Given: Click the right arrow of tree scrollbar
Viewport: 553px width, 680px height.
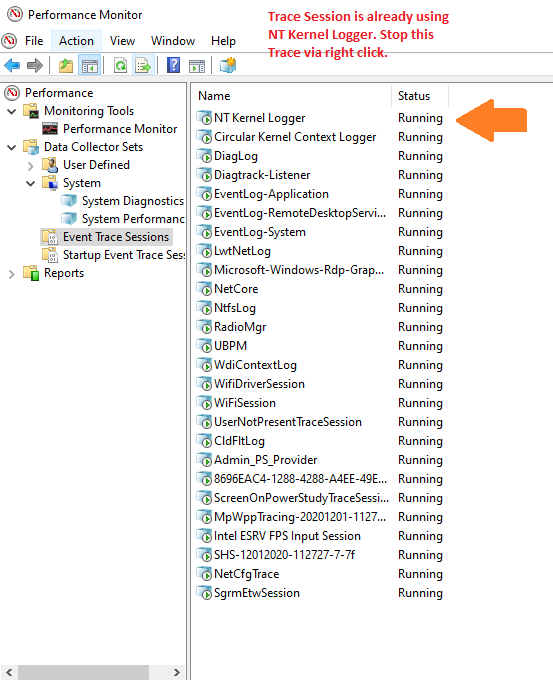Looking at the screenshot, I should click(x=177, y=672).
